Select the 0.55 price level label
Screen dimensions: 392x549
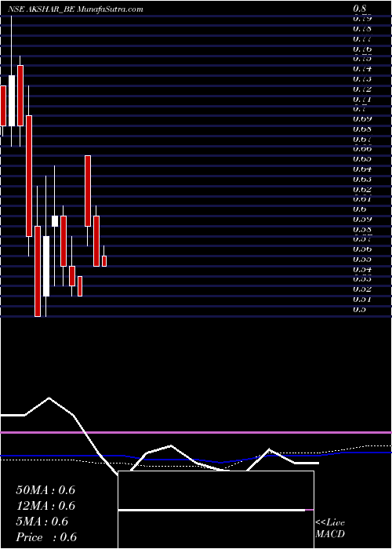point(362,260)
